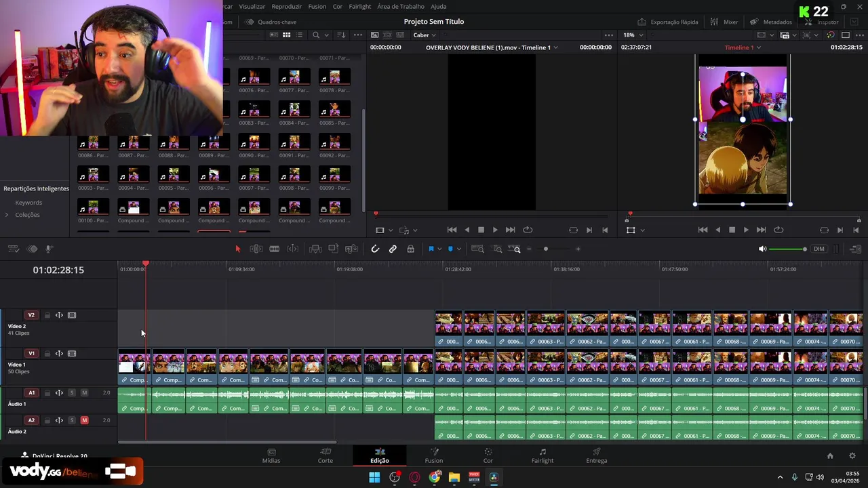Open the Fairlight menu in menu bar

(359, 6)
